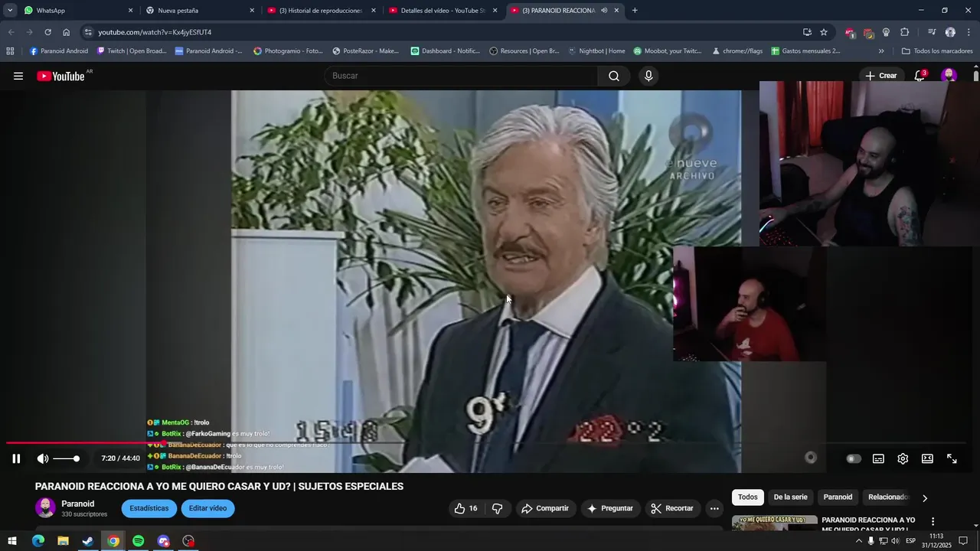The width and height of the screenshot is (980, 551).
Task: View site information icon in address bar
Action: (x=88, y=32)
